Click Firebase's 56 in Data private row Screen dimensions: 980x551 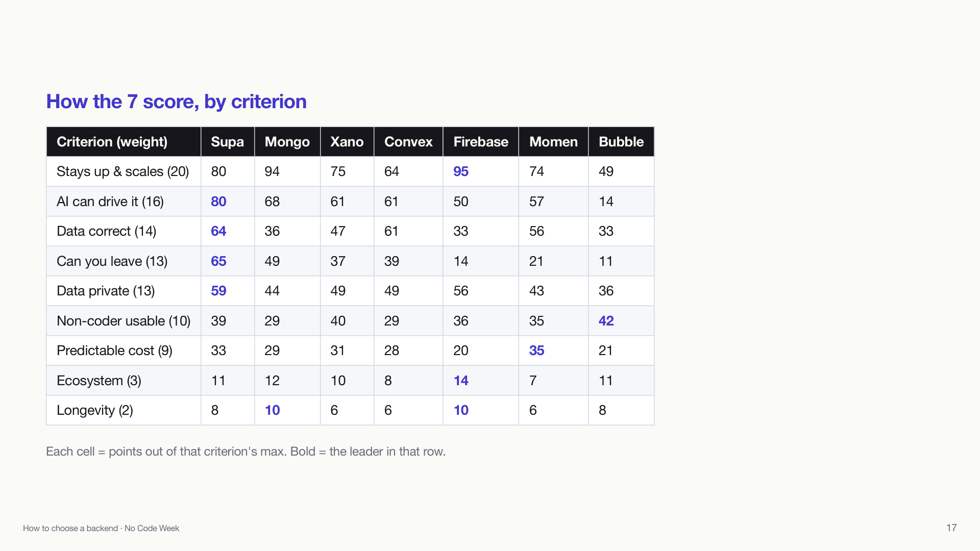point(461,291)
